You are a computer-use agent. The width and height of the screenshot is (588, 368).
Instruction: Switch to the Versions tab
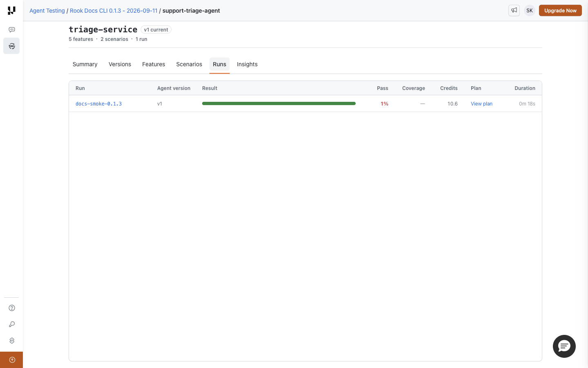point(120,64)
